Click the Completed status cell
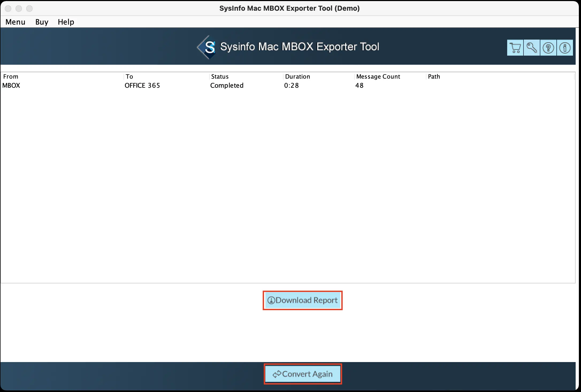This screenshot has width=581, height=392. click(227, 86)
